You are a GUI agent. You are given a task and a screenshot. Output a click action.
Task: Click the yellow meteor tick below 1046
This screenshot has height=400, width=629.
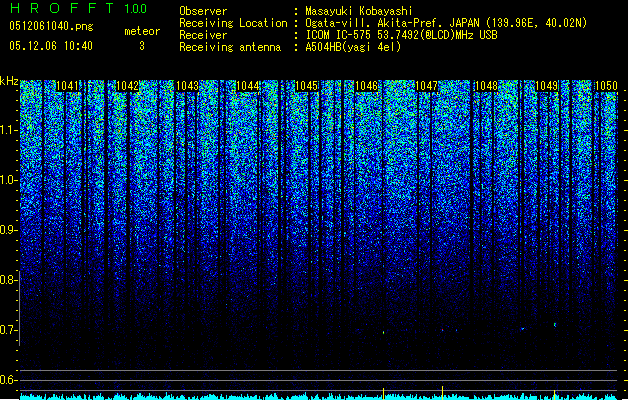383,394
